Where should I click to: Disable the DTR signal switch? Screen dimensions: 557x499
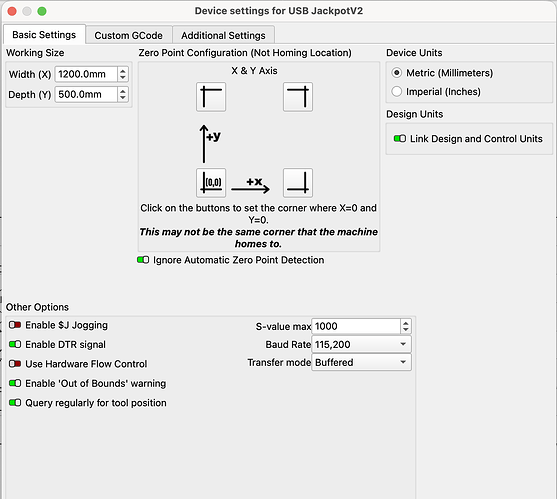(x=15, y=345)
